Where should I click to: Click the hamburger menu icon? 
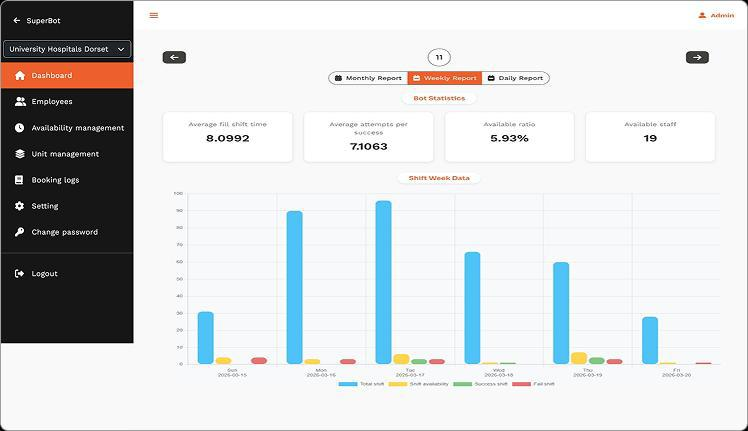click(153, 15)
